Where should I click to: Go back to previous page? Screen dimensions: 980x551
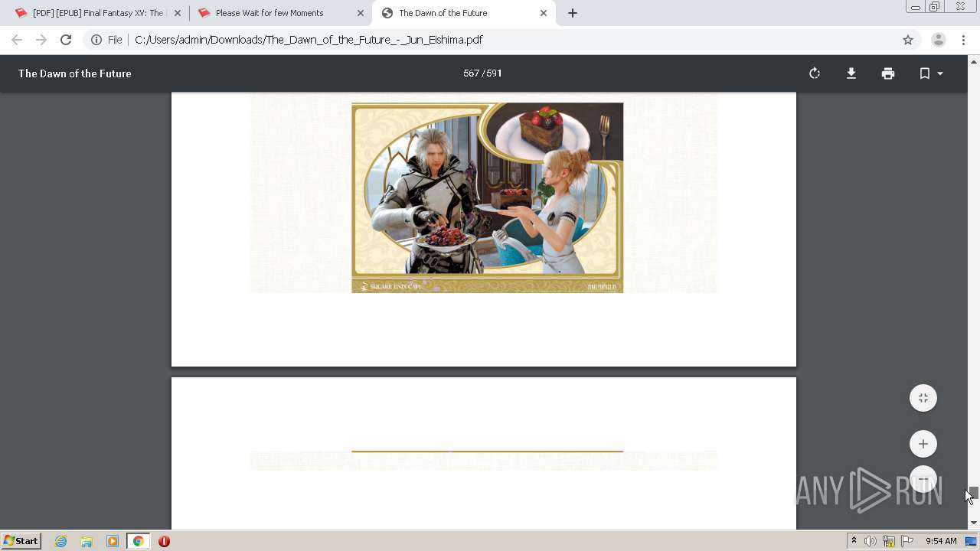pyautogui.click(x=17, y=40)
